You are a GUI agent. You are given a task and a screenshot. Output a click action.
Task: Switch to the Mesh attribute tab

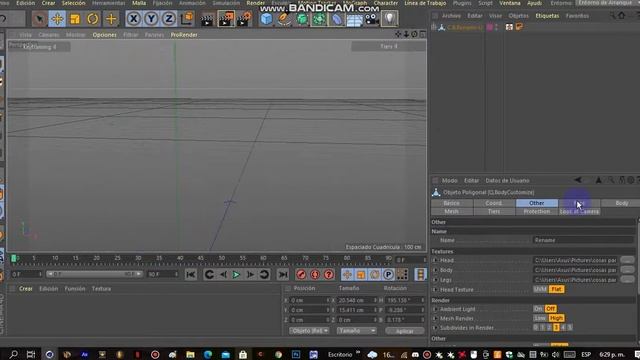pyautogui.click(x=451, y=211)
